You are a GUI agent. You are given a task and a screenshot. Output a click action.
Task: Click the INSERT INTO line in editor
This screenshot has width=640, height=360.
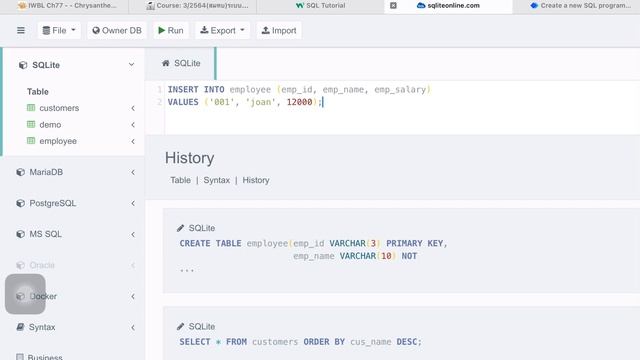[x=299, y=89]
